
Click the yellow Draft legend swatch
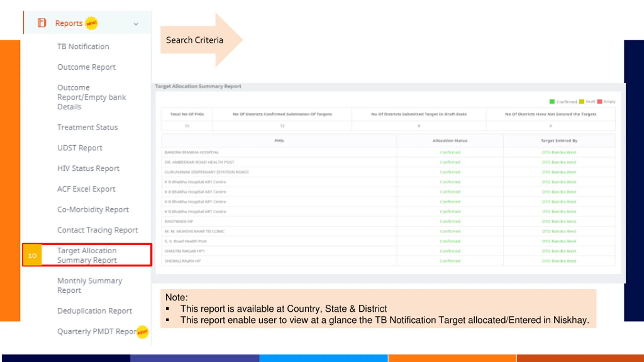click(581, 102)
